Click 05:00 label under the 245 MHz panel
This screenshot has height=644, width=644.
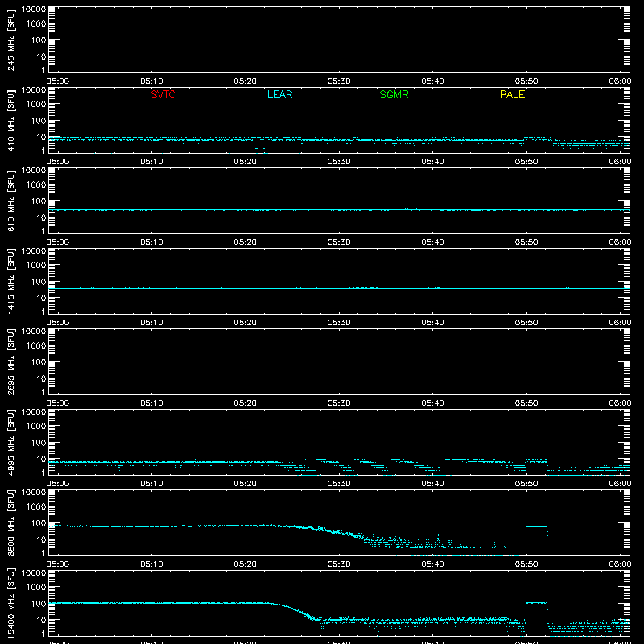[58, 81]
